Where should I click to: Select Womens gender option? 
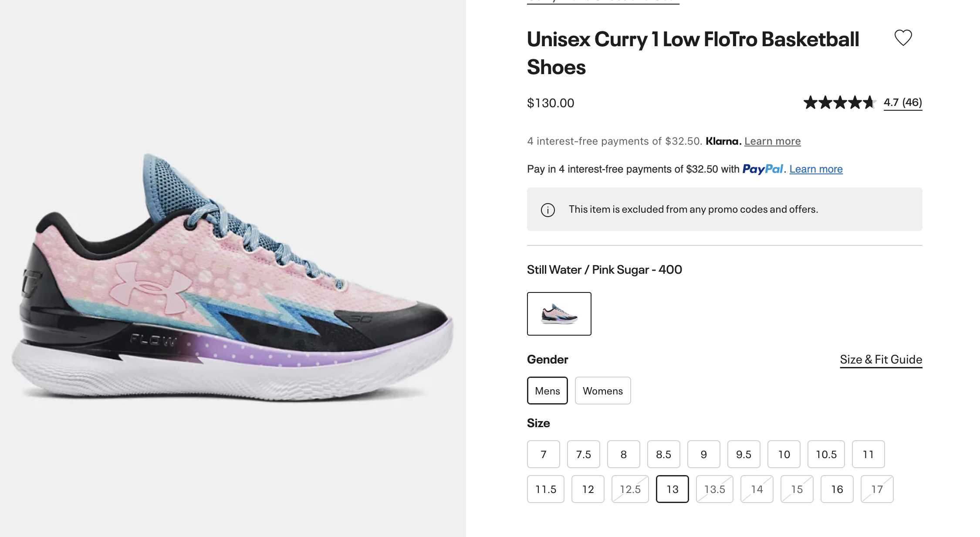coord(602,391)
